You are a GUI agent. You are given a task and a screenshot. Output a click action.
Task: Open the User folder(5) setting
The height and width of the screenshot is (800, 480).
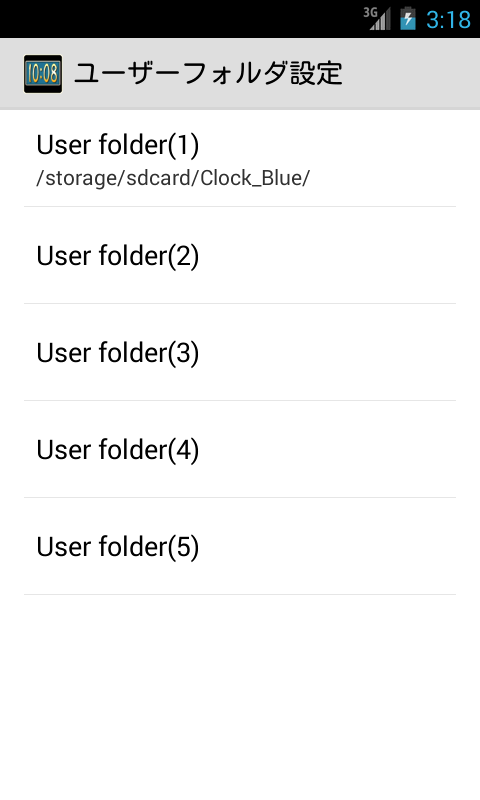pyautogui.click(x=240, y=546)
